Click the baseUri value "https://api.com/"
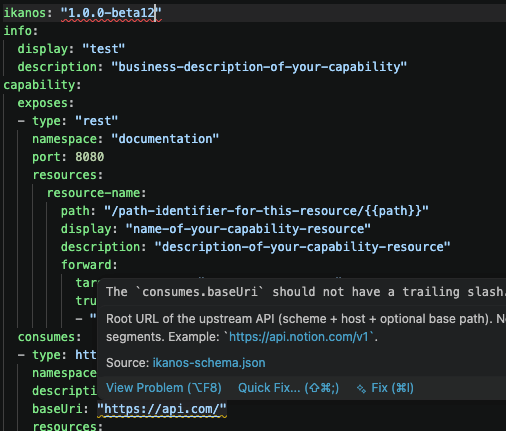The height and width of the screenshot is (431, 506). [162, 409]
